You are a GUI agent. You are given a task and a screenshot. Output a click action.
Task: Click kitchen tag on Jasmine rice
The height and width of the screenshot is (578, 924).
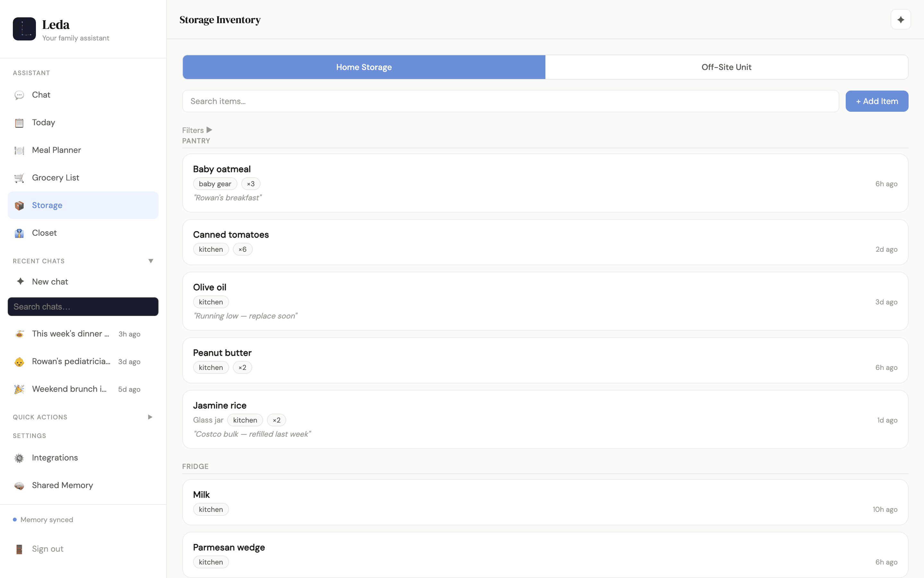(x=245, y=420)
